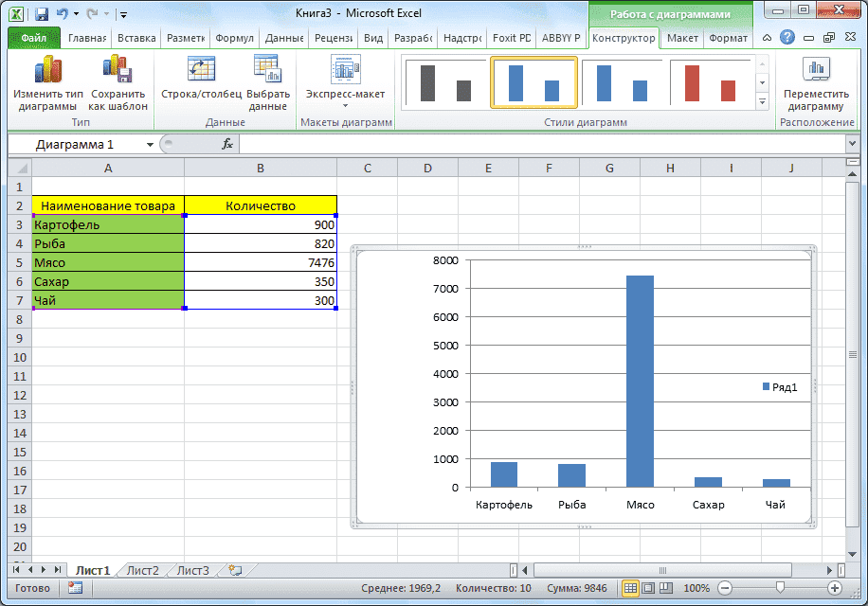Image resolution: width=868 pixels, height=606 pixels.
Task: Switch to Page Layout view icon in status bar
Action: coord(648,588)
